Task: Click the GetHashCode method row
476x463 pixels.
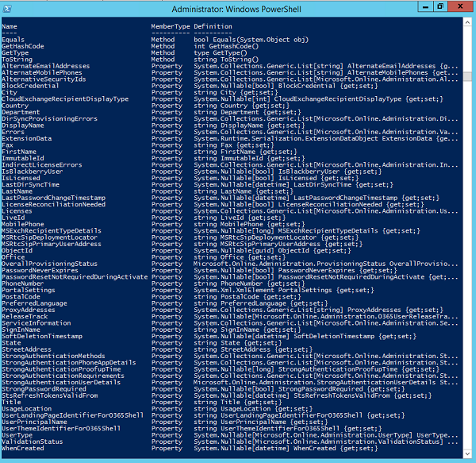Action: tap(24, 46)
